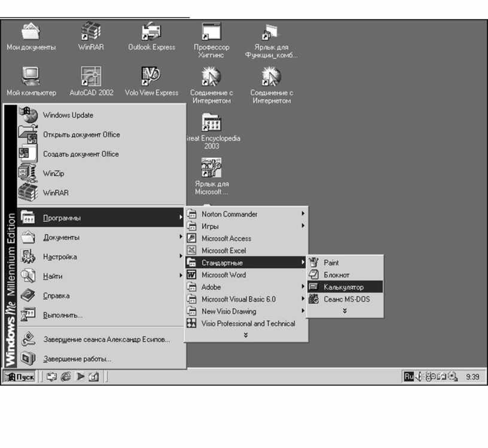Open Windows Update from the Start menu
The image size is (488, 448).
pos(100,115)
